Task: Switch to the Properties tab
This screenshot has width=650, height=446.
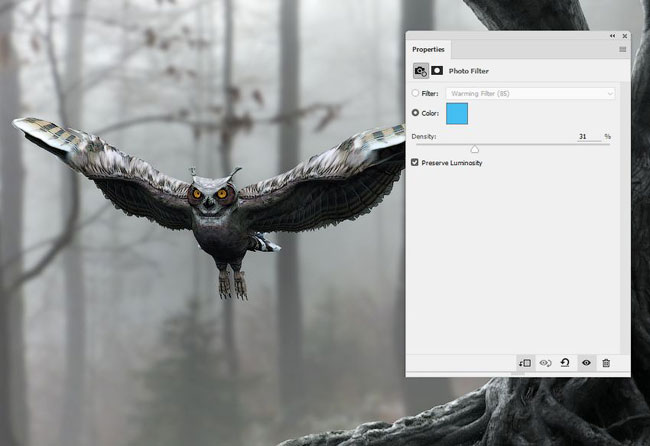Action: coord(428,49)
